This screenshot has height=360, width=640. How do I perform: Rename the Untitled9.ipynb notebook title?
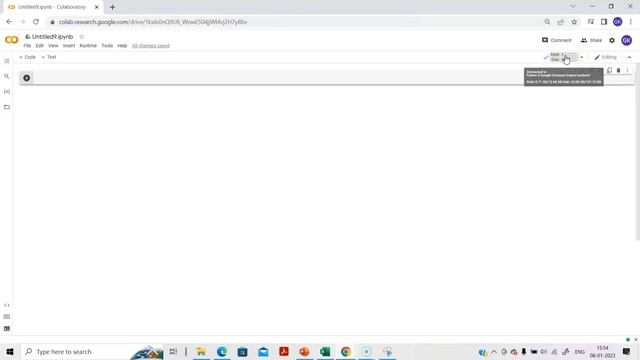[52, 37]
